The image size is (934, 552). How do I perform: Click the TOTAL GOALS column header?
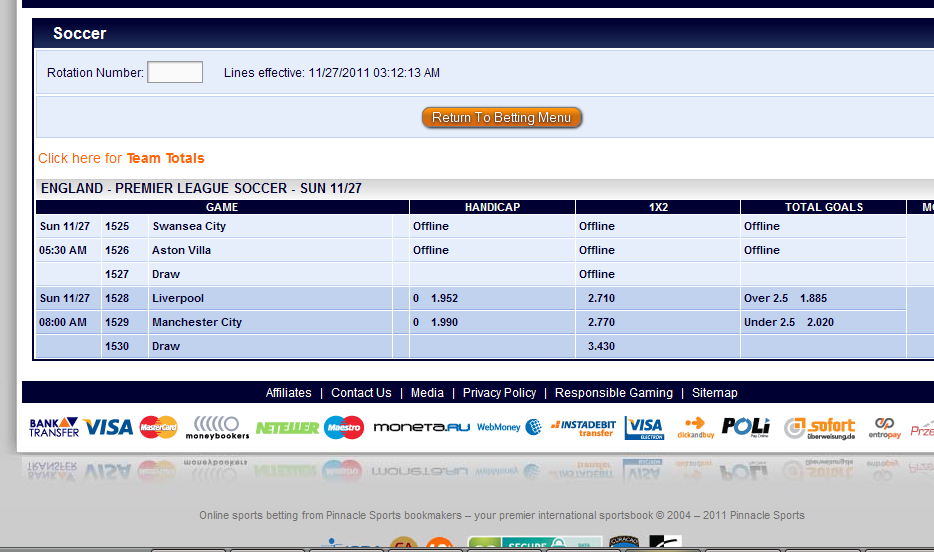pos(824,207)
